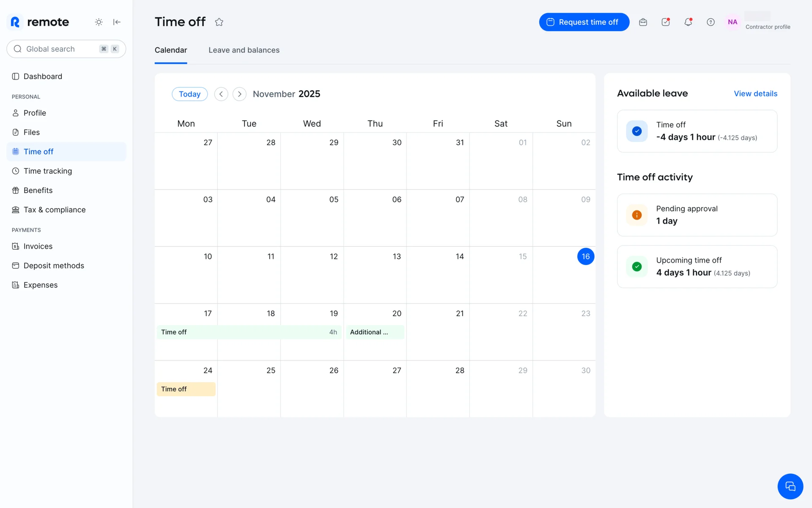812x508 pixels.
Task: Jump to the current date with the Today button
Action: click(x=189, y=94)
